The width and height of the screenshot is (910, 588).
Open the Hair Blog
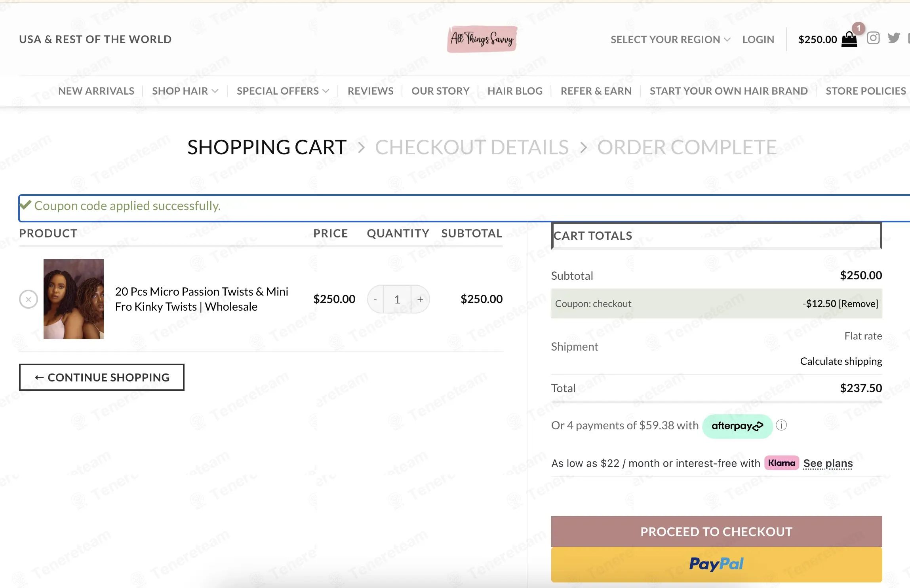[515, 91]
